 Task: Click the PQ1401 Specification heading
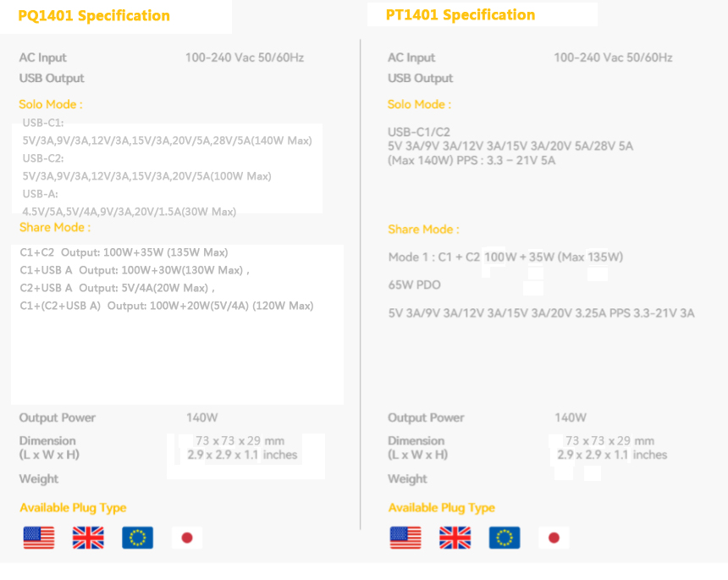tap(94, 16)
